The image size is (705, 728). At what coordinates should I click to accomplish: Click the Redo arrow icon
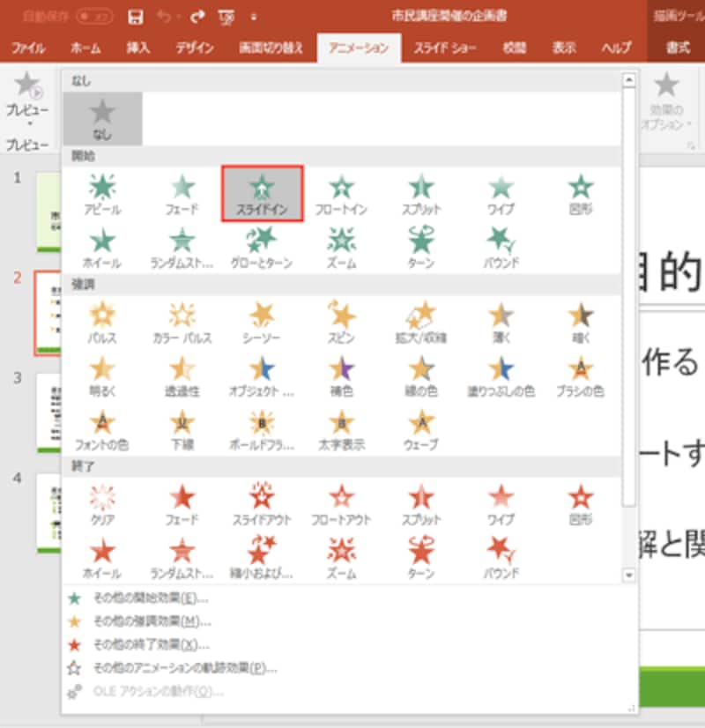(197, 17)
